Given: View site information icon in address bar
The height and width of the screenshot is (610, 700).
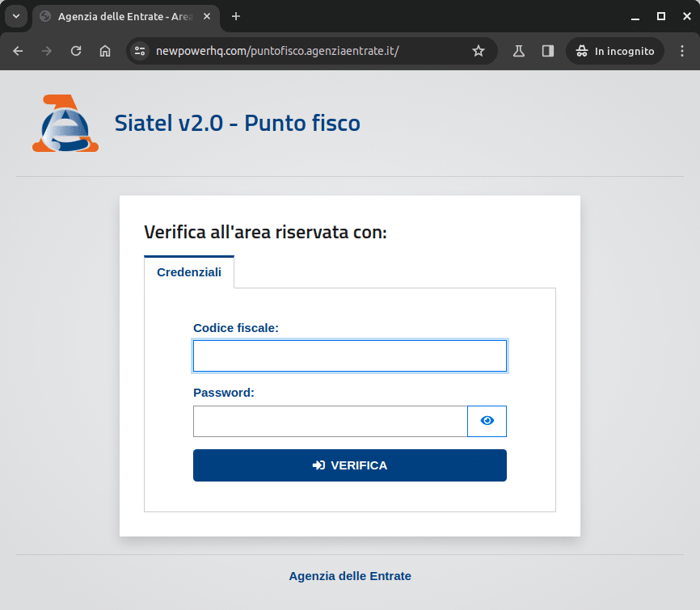Looking at the screenshot, I should pyautogui.click(x=140, y=52).
